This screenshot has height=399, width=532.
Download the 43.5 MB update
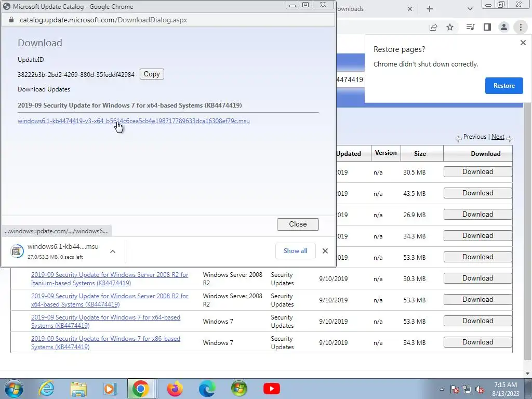point(478,193)
